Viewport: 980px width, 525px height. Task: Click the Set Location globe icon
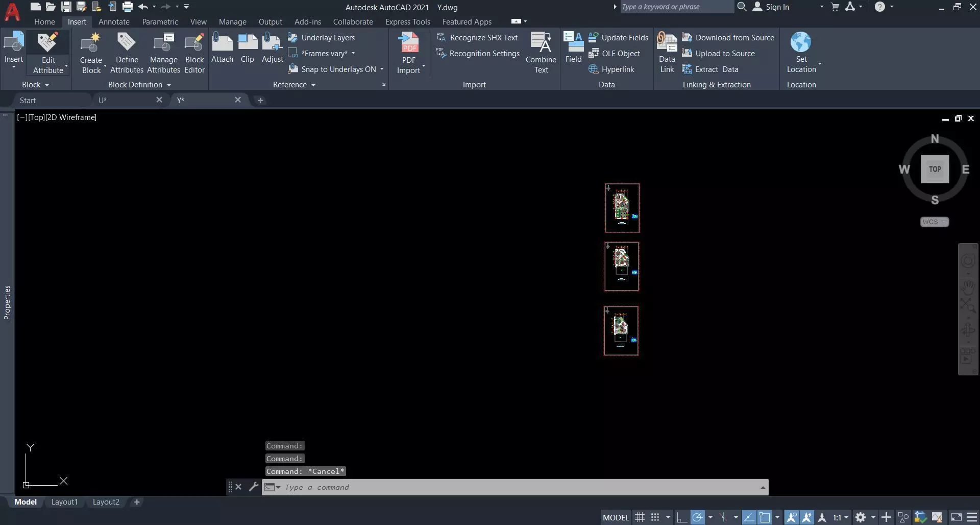coord(801,42)
